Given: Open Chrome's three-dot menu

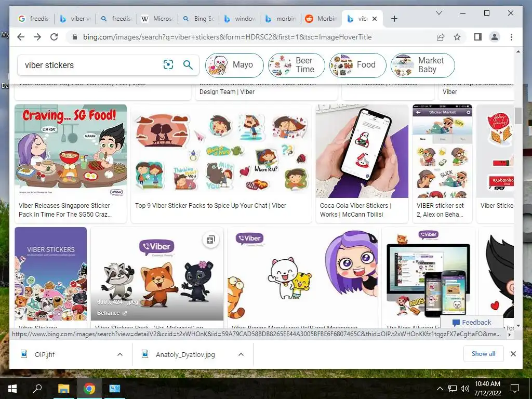Looking at the screenshot, I should click(511, 37).
